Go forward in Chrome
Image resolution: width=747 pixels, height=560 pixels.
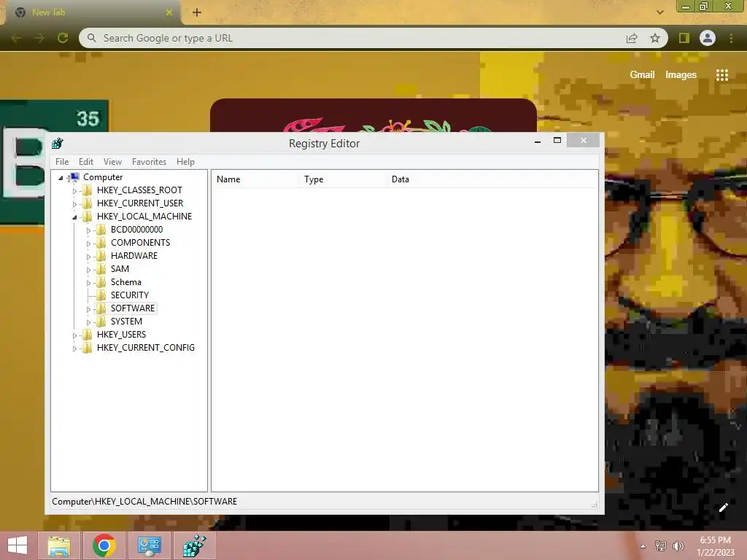pyautogui.click(x=39, y=38)
